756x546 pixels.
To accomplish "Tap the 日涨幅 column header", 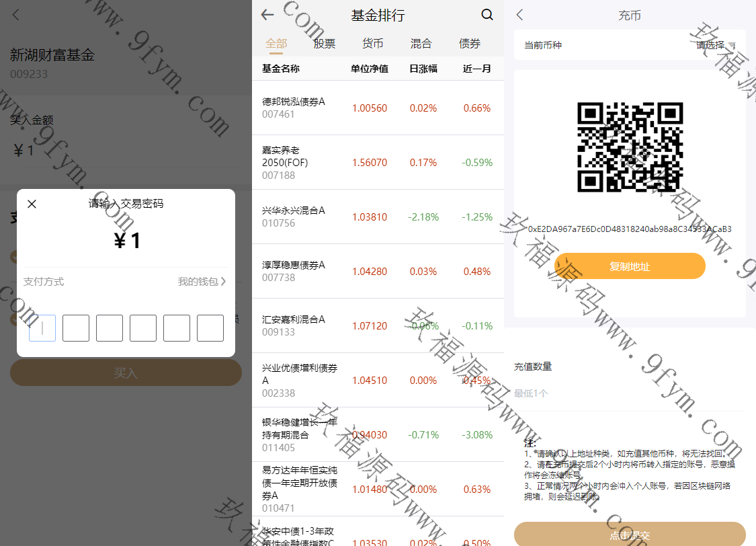I will (x=423, y=69).
